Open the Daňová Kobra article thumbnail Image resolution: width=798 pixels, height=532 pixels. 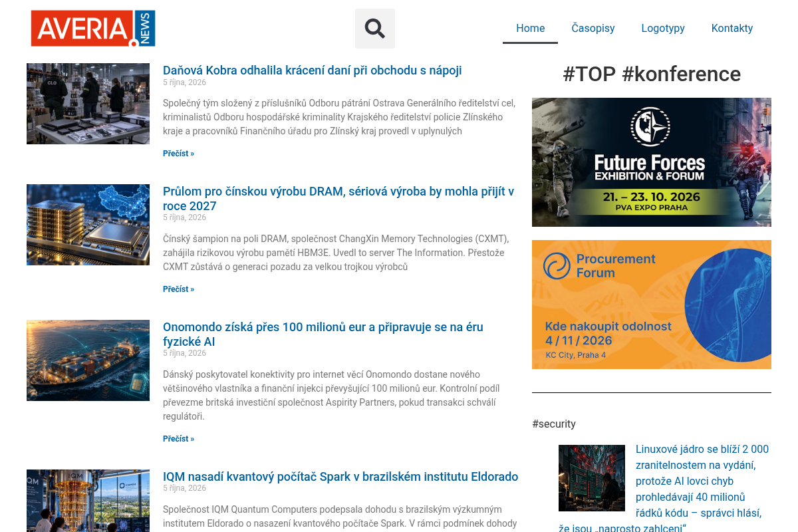point(88,104)
